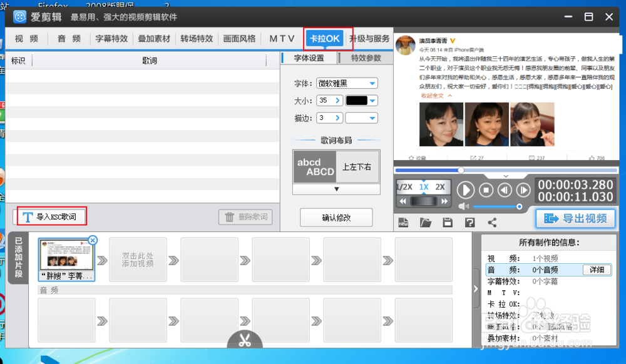The height and width of the screenshot is (364, 626).
Task: Click 导入KSC歌词 button
Action: click(51, 217)
